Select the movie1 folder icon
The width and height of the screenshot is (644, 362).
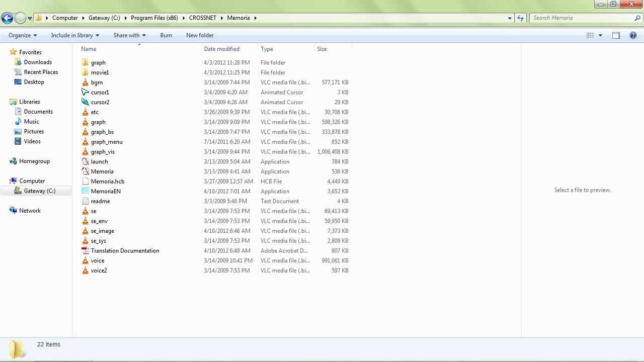[x=85, y=72]
